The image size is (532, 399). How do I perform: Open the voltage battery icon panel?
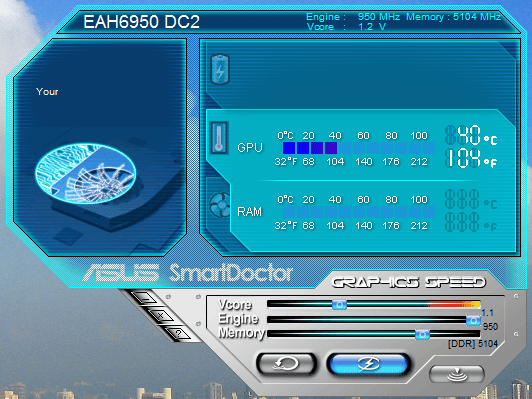pyautogui.click(x=220, y=70)
